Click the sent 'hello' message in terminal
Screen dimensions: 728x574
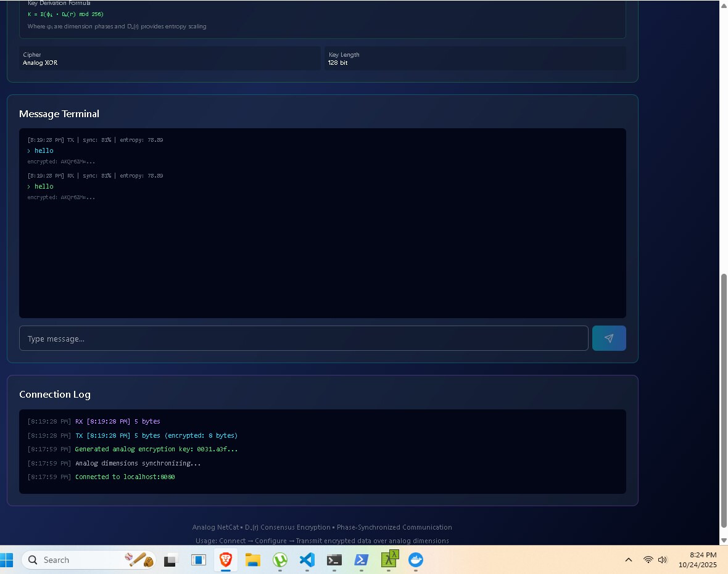tap(44, 150)
